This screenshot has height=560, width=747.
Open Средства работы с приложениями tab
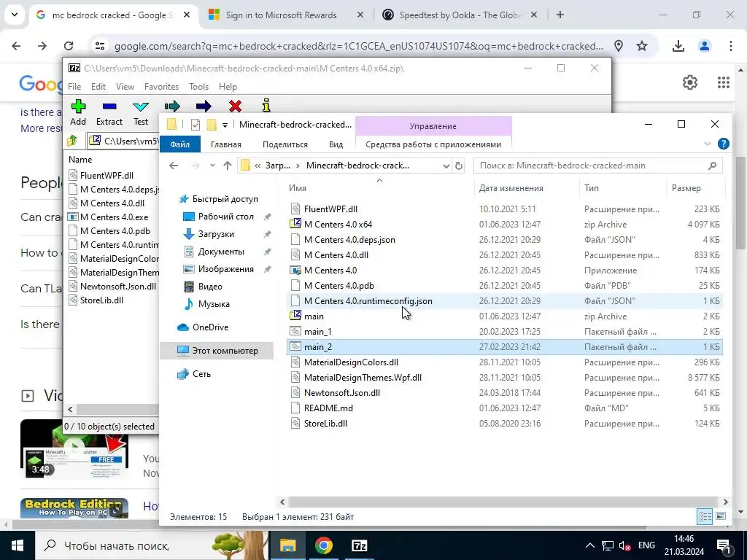[x=433, y=144]
